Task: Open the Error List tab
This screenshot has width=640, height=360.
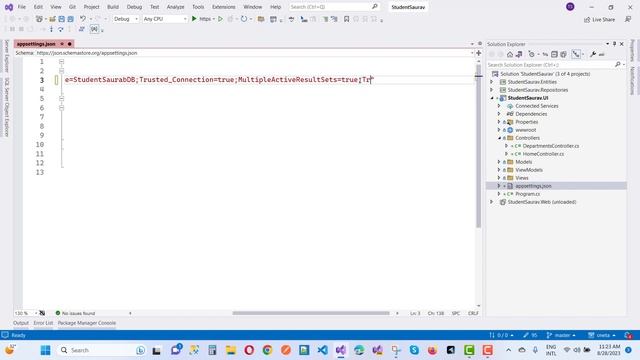Action: tap(43, 323)
